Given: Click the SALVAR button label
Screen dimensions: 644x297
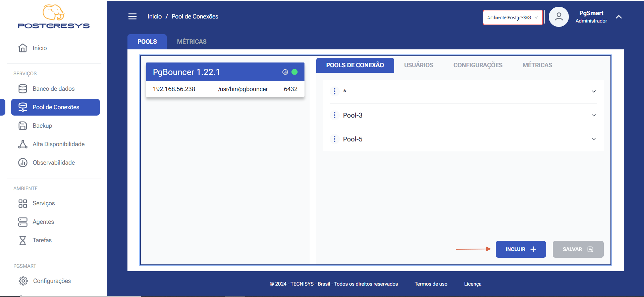Looking at the screenshot, I should [572, 249].
